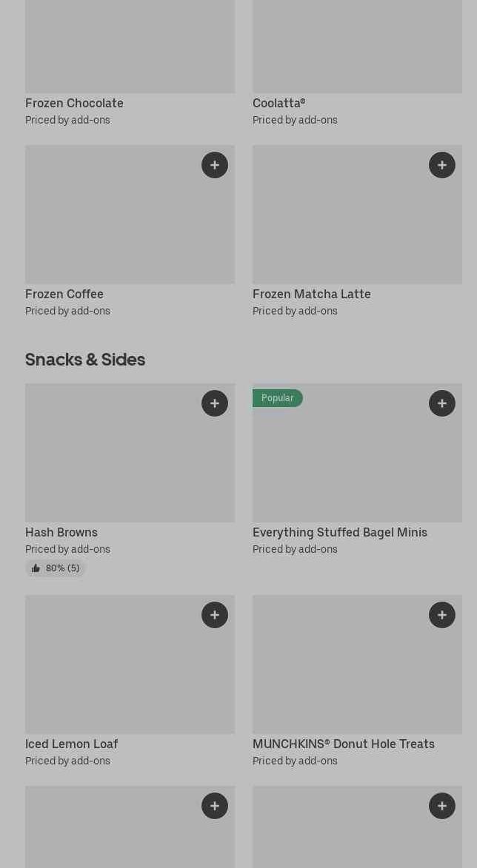Screen dimensions: 477x868
Task: Add Everything Stuffed Bagel Minis plus icon
Action: click(x=442, y=403)
